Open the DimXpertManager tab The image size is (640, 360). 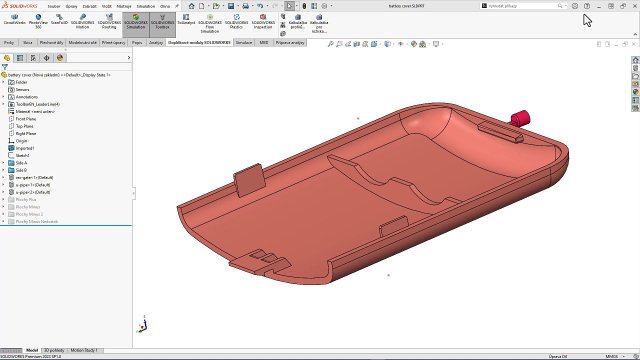[47, 58]
